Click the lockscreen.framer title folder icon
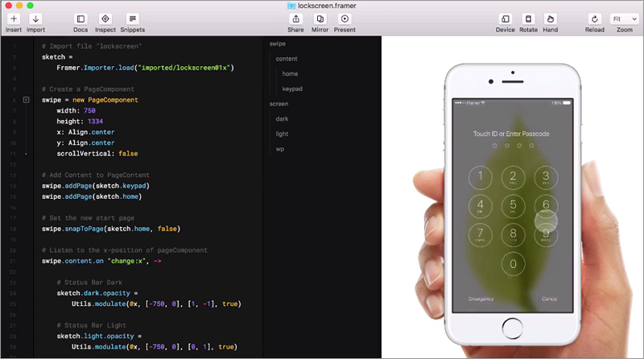 click(291, 6)
